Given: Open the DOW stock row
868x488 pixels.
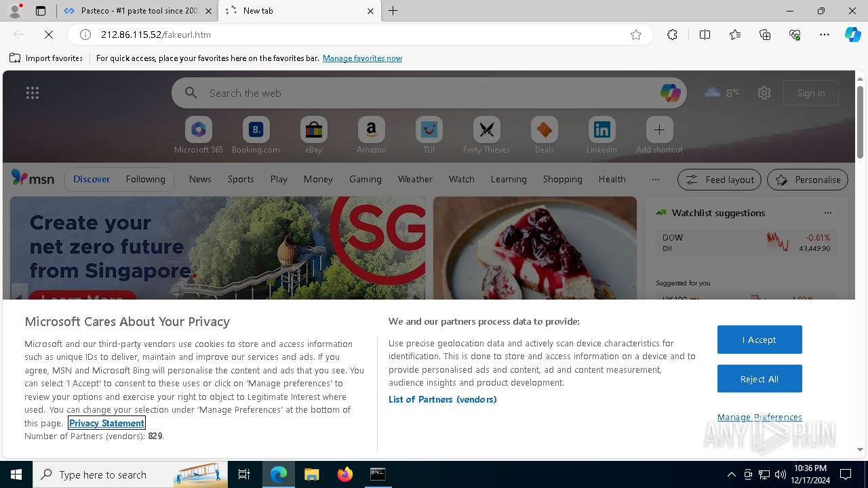Looking at the screenshot, I should [x=745, y=243].
